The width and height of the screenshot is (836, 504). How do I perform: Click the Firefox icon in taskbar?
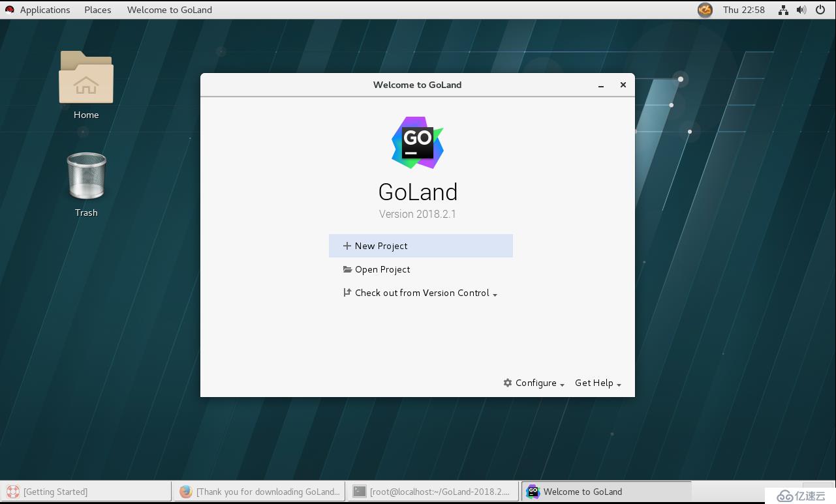tap(186, 492)
